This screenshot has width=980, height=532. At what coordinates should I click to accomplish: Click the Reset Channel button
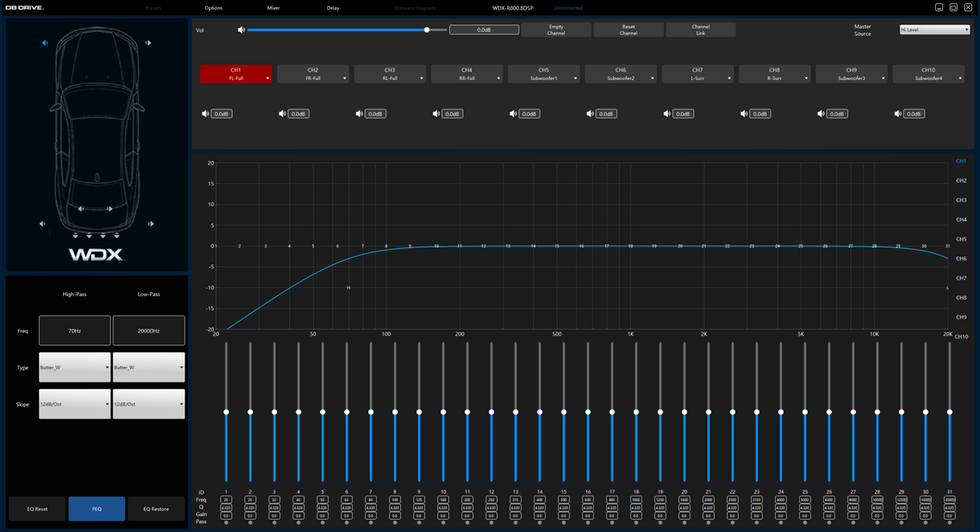(628, 30)
